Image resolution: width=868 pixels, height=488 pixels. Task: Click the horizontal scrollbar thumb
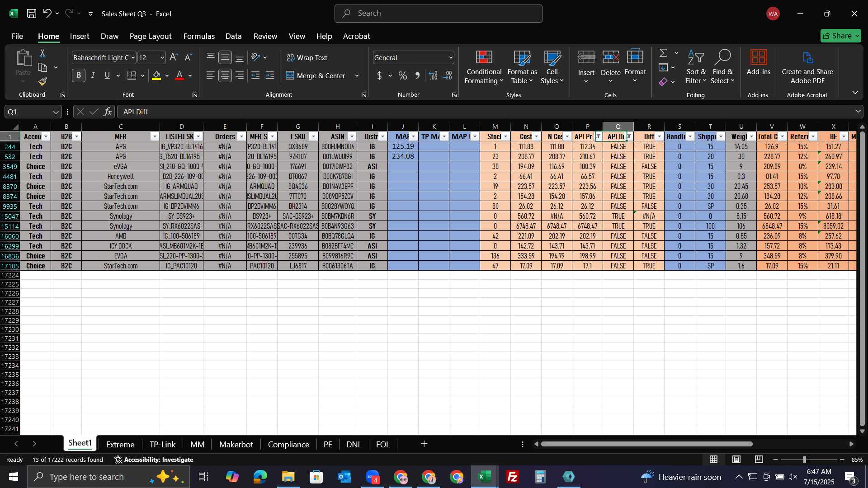647,444
